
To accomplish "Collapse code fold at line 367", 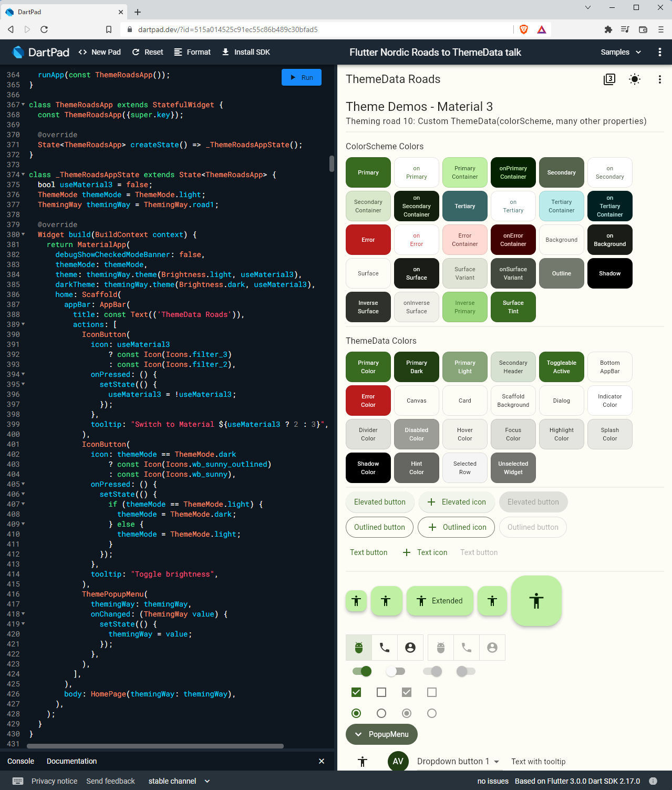I will pyautogui.click(x=23, y=105).
